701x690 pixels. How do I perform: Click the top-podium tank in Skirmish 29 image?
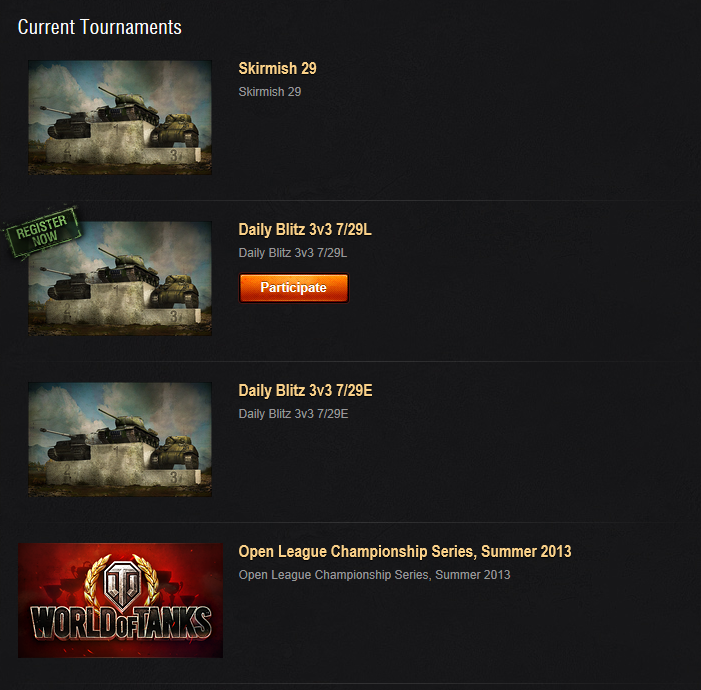(129, 106)
